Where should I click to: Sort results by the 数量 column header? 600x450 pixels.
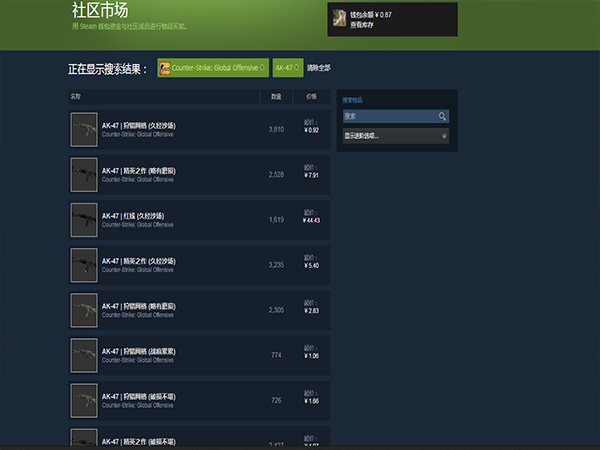coord(276,96)
